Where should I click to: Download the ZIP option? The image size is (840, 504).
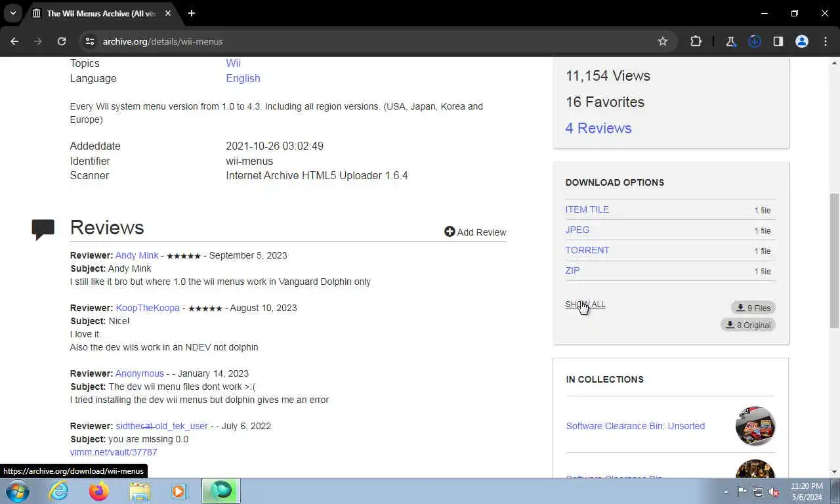click(572, 270)
